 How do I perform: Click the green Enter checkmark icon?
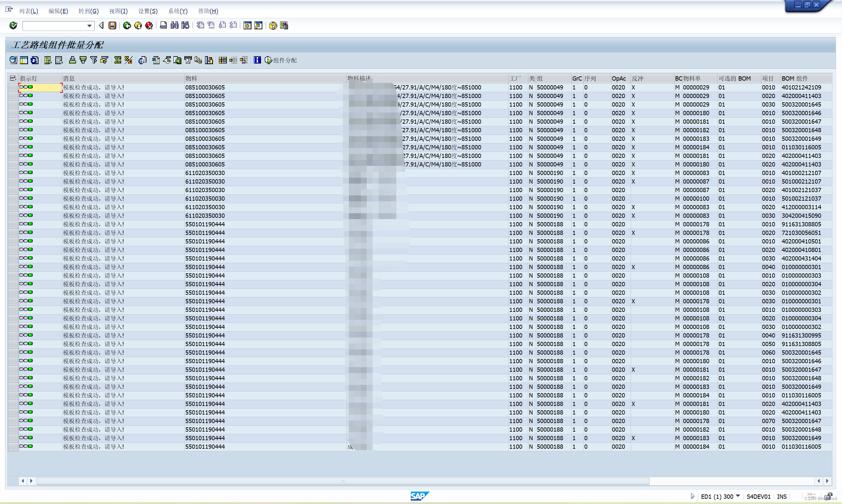coord(13,25)
